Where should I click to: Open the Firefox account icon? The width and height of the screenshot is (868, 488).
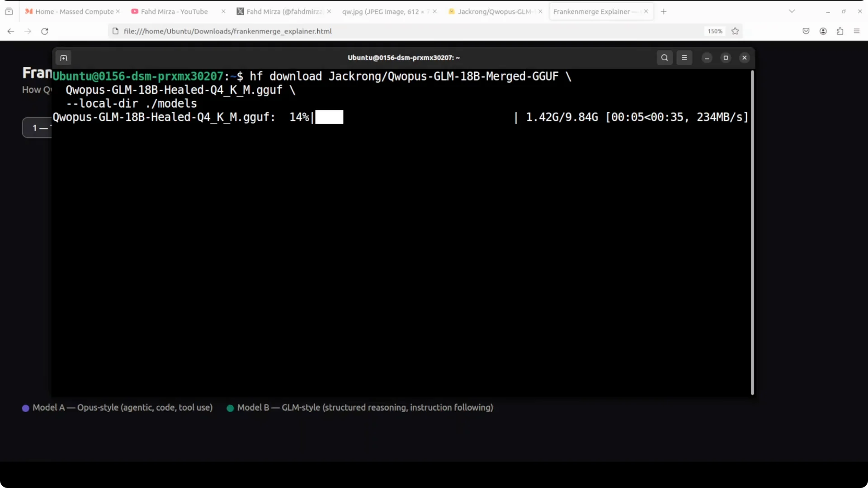pyautogui.click(x=823, y=31)
